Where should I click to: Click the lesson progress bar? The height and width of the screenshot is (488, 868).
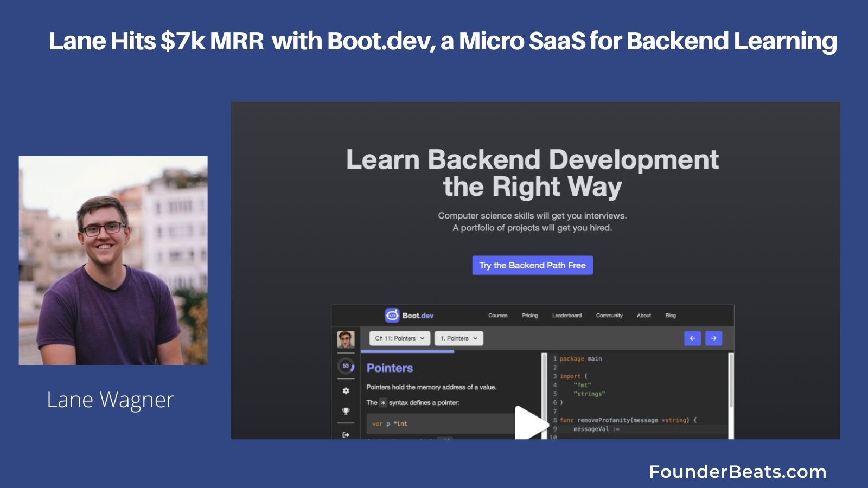click(407, 351)
